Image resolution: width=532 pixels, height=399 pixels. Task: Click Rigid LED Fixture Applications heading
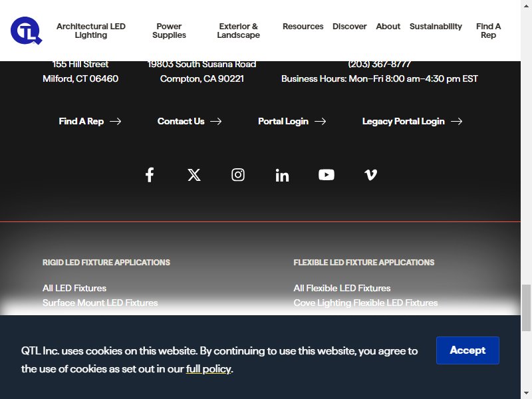[106, 262]
